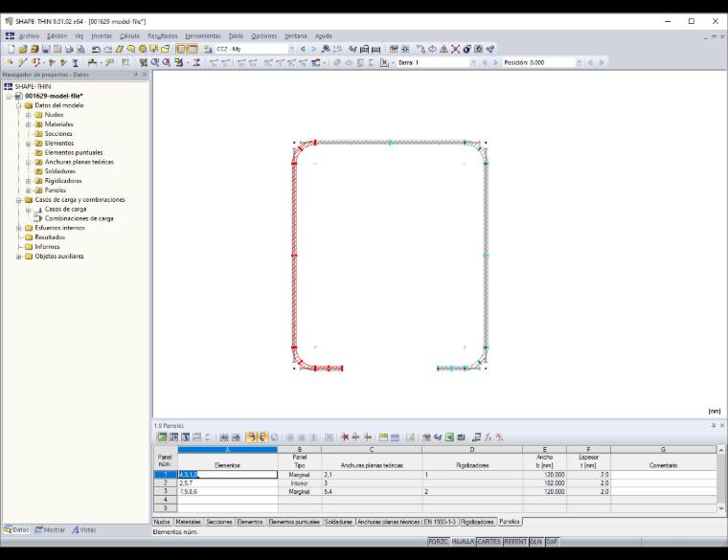The height and width of the screenshot is (560, 728).
Task: Select Combinaciones de carga in the tree
Action: pyautogui.click(x=79, y=218)
